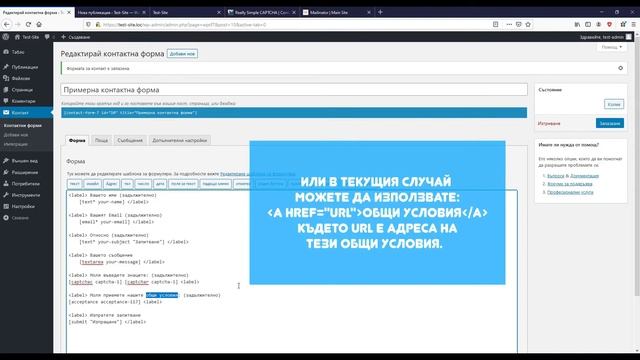Click the browser home icon
Screen dimensions: 640x360
[39, 24]
